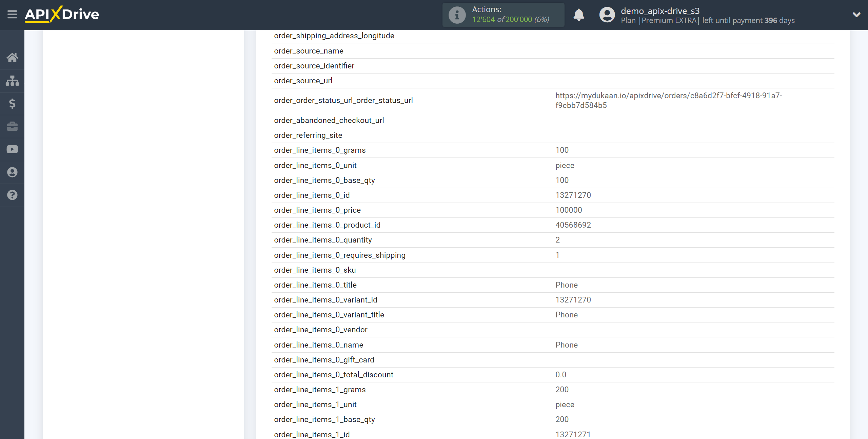
Task: Open briefcase services icon in sidebar
Action: 12,126
